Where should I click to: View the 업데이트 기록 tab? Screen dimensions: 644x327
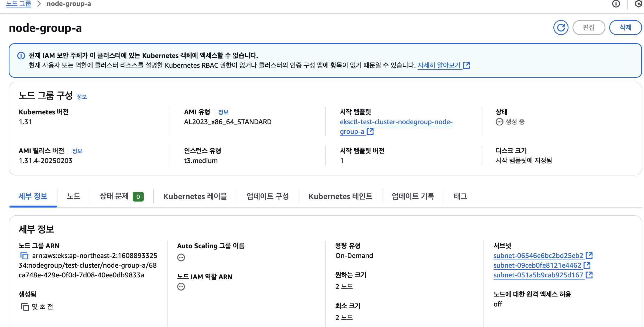tap(413, 196)
